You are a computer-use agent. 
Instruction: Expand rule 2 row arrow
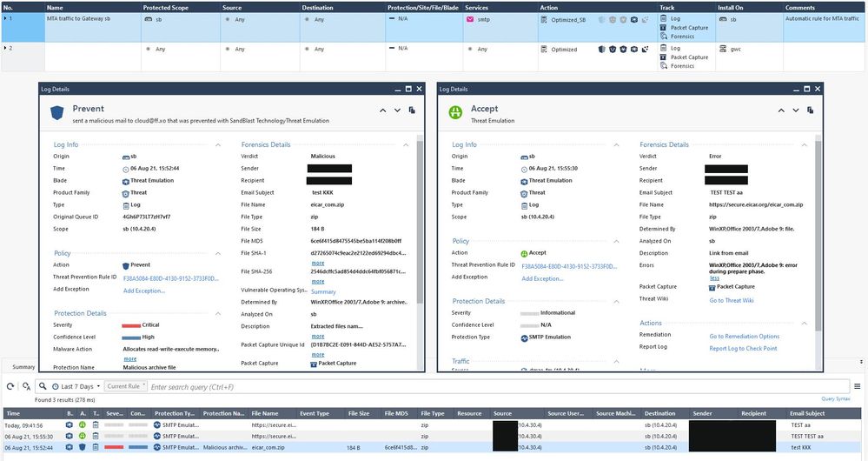[x=5, y=48]
